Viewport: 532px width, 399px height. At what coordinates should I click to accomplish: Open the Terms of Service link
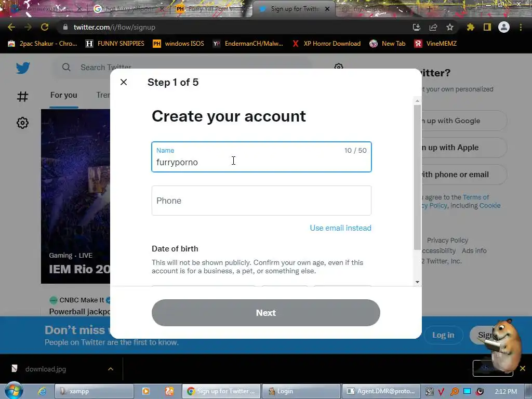(x=476, y=197)
